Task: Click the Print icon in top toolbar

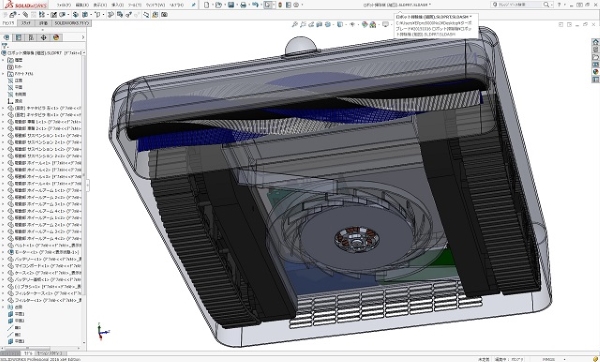Action: tap(243, 5)
